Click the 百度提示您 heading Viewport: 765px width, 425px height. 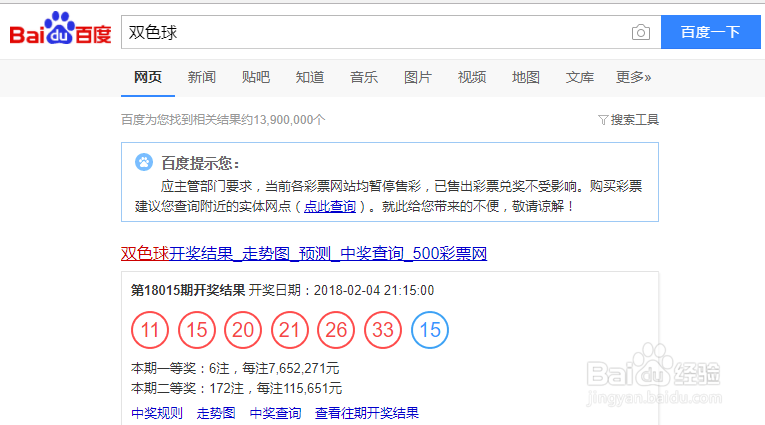[200, 163]
